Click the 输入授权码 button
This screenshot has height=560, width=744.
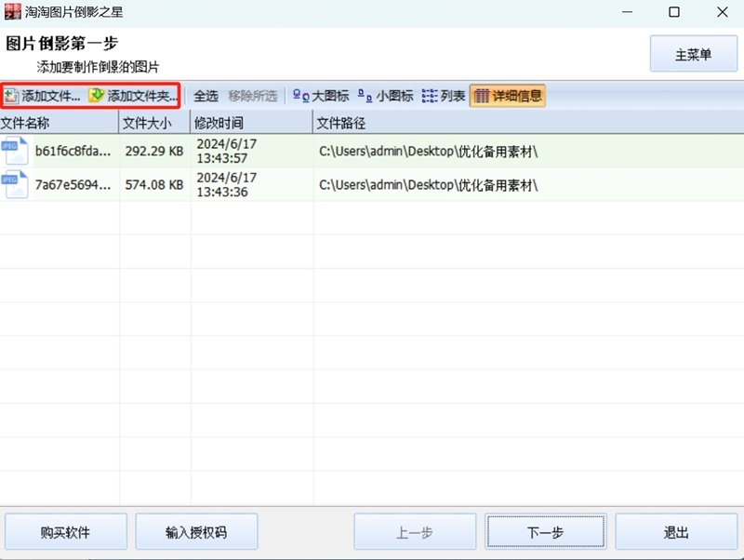click(196, 531)
